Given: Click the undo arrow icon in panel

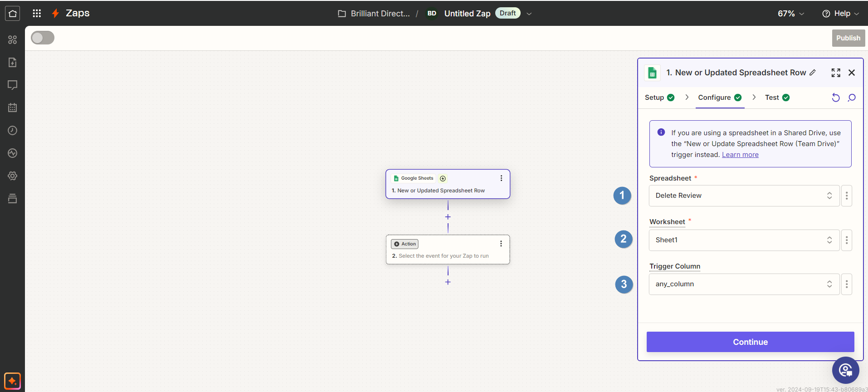Looking at the screenshot, I should 836,98.
